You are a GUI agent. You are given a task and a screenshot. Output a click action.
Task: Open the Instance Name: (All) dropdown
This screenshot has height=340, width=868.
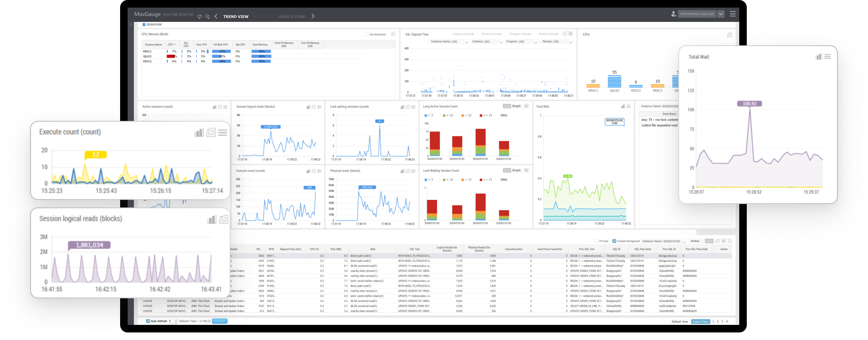(449, 42)
